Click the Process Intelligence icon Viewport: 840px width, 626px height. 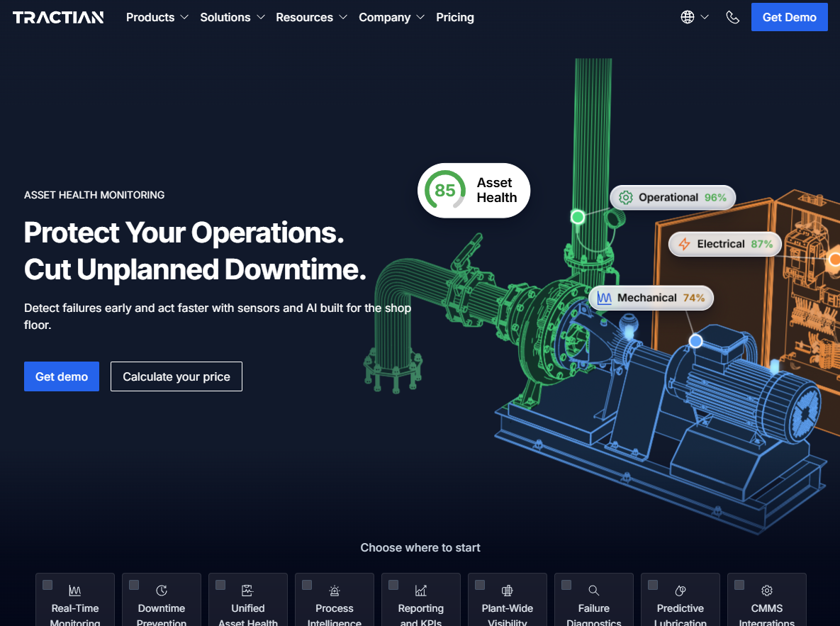[x=335, y=591]
